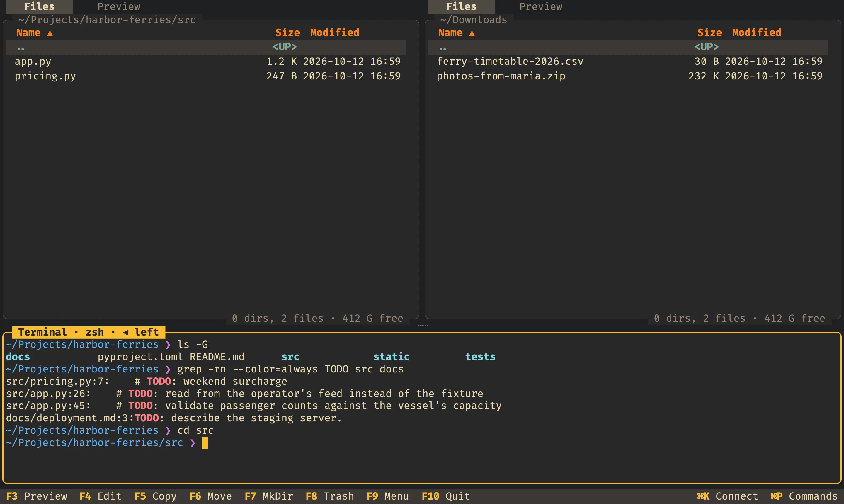Click F4 Edit in the function bar
Viewport: 844px width, 504px height.
[x=100, y=496]
